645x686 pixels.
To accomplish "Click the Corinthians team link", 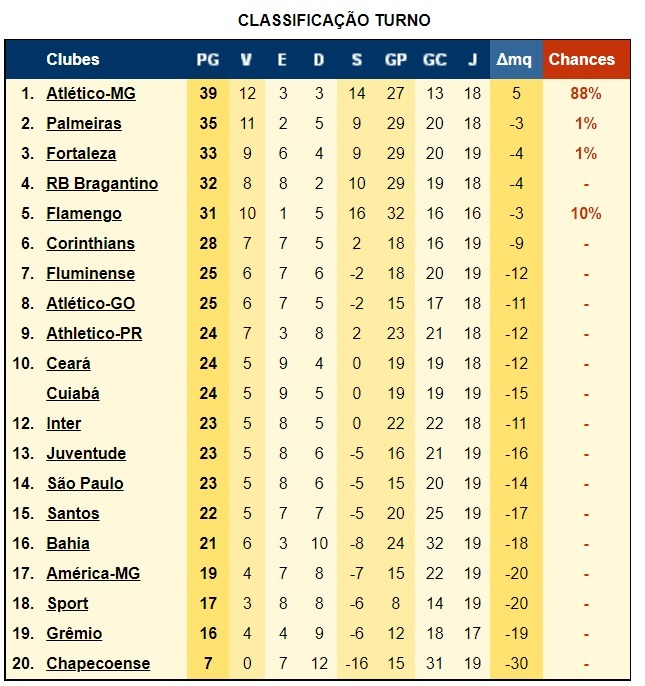I will pos(91,243).
